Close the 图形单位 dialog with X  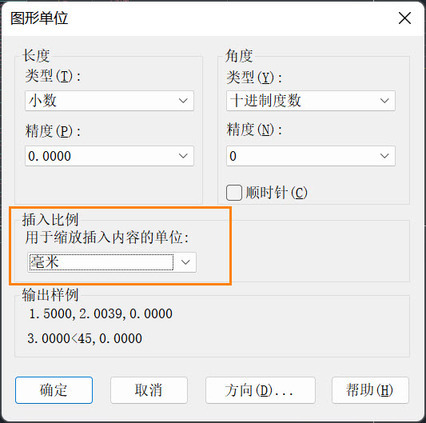click(405, 18)
